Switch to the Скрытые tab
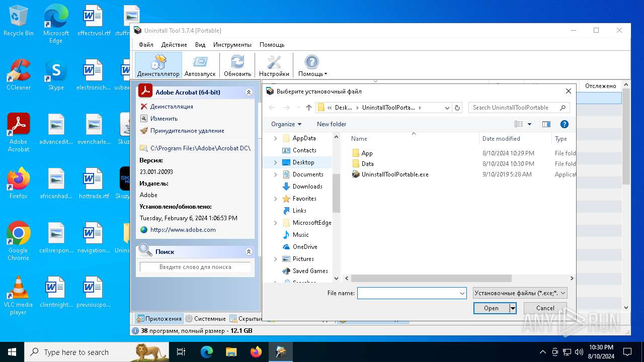This screenshot has height=362, width=644. (245, 319)
